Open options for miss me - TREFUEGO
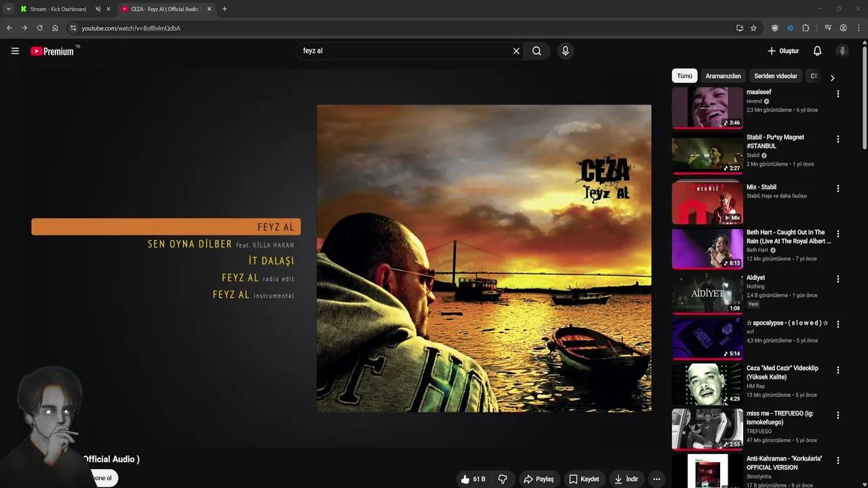The image size is (868, 488). [x=837, y=415]
